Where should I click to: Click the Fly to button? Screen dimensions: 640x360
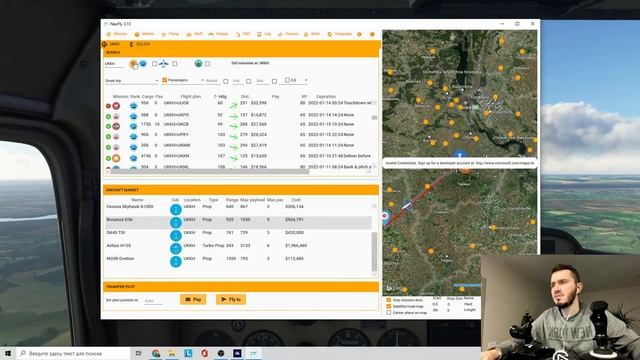(231, 300)
